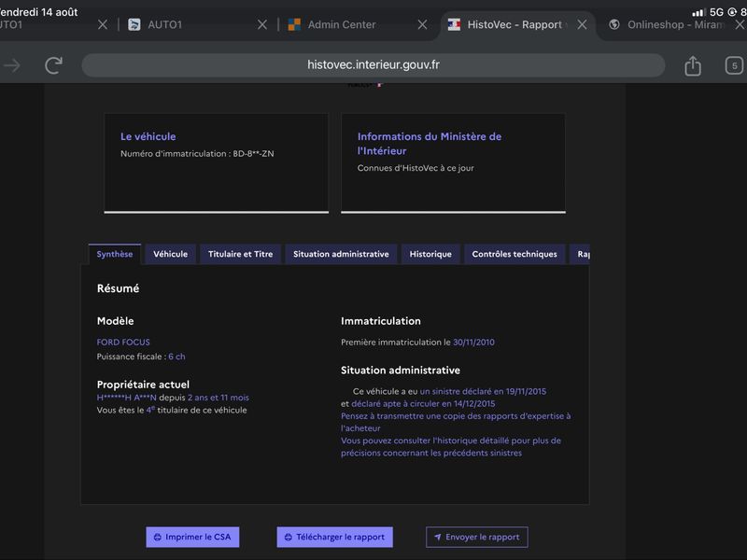Click the download icon in Télécharger le rapport
Screen dimensions: 747x560
[289, 538]
